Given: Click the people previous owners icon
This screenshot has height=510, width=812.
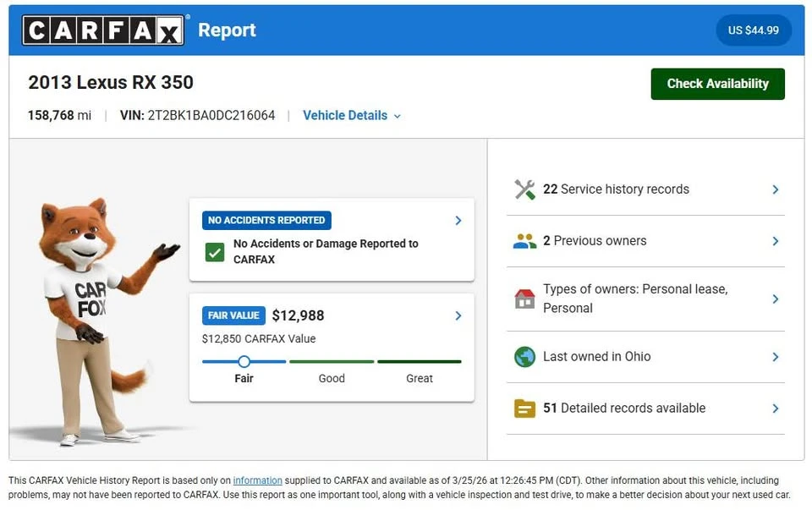Looking at the screenshot, I should (x=524, y=241).
